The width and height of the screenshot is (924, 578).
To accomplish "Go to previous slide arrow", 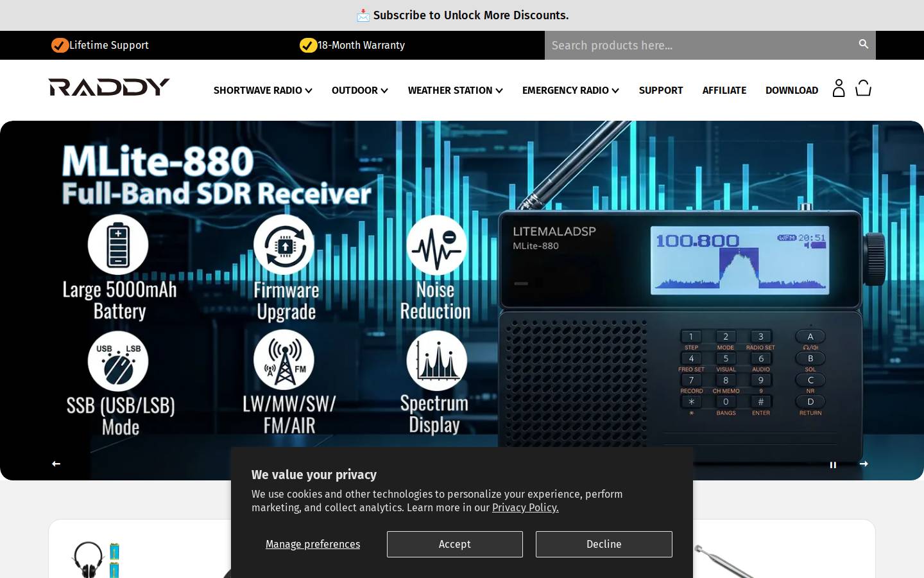I will (56, 464).
